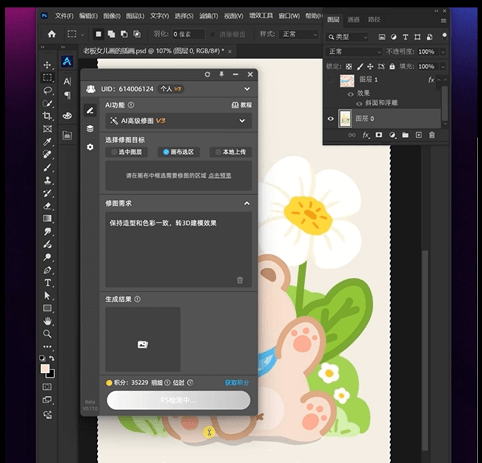Add layer mask in Layers panel
This screenshot has height=463, width=482.
pos(379,135)
